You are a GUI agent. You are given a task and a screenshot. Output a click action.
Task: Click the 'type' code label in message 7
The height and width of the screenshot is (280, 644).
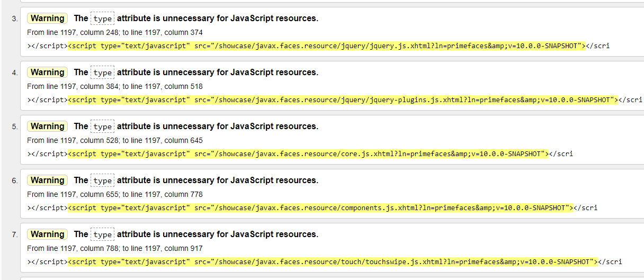coord(103,234)
